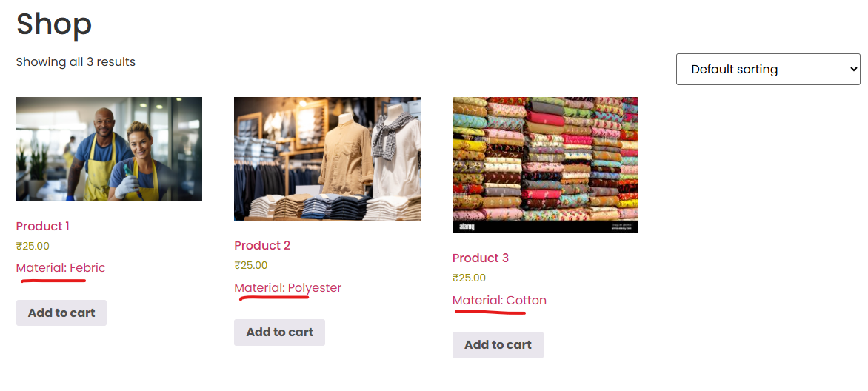Open the Default sorting dropdown
Viewport: 868px width, 391px height.
coord(768,69)
